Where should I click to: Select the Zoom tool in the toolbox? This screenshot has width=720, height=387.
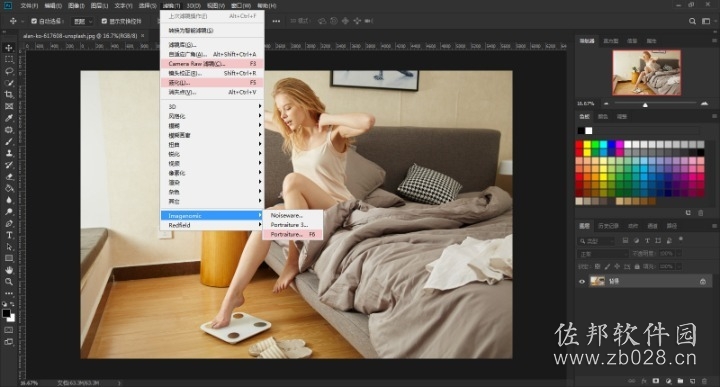coord(9,282)
